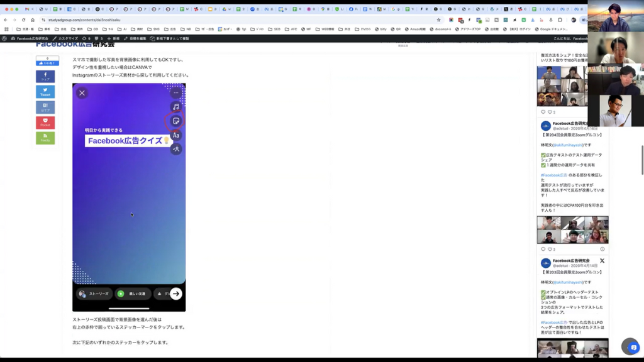Viewport: 644px width, 362px height.
Task: Open the X logo on the April 14 tweet
Action: point(602,261)
